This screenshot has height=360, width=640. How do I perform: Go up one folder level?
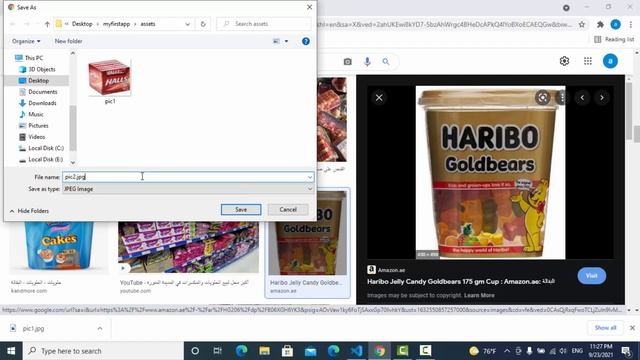click(47, 24)
